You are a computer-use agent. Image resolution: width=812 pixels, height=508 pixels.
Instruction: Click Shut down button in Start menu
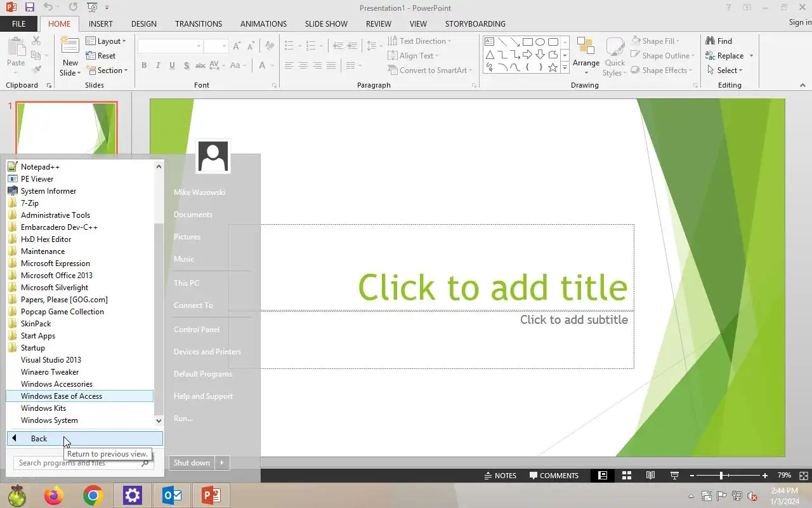(192, 463)
